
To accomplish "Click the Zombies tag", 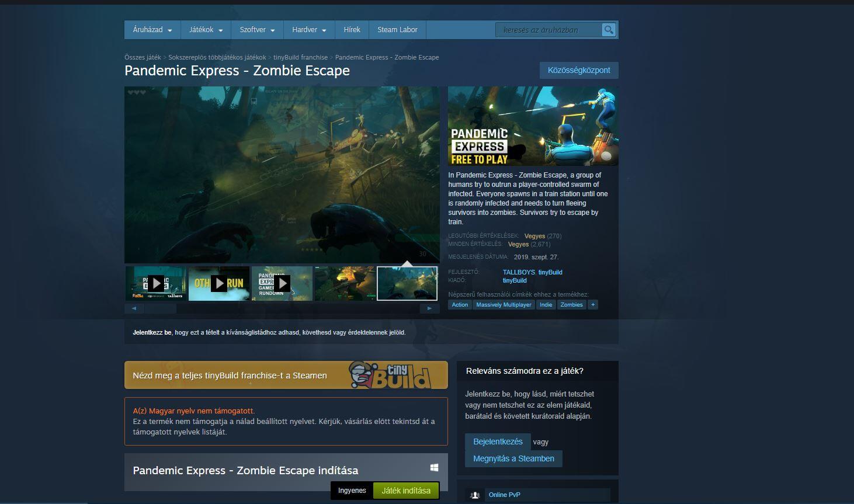I will [x=571, y=305].
